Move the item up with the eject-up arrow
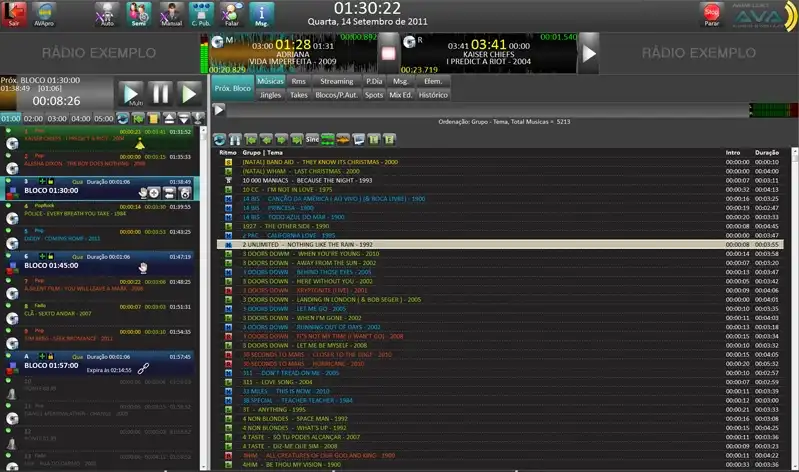This screenshot has height=472, width=799. pyautogui.click(x=169, y=119)
